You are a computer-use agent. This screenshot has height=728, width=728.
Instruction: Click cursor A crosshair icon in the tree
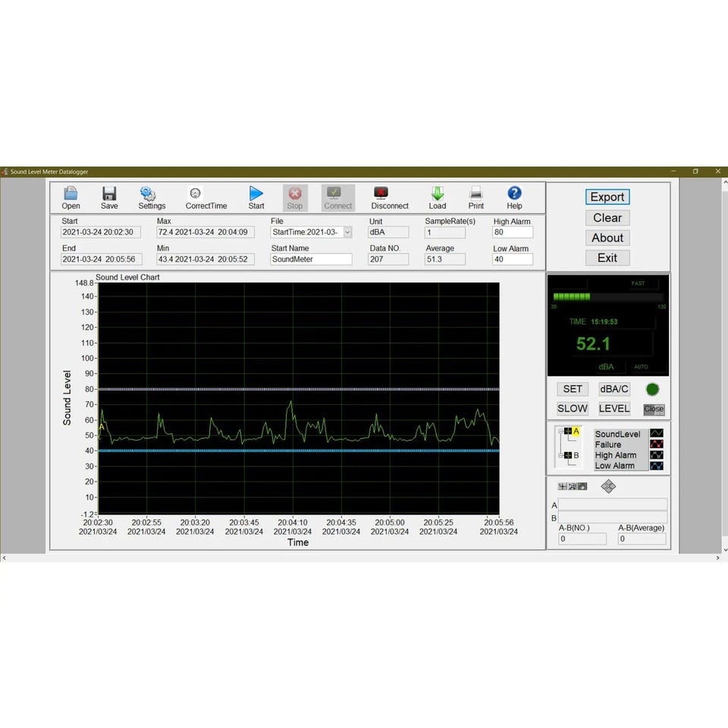[568, 431]
